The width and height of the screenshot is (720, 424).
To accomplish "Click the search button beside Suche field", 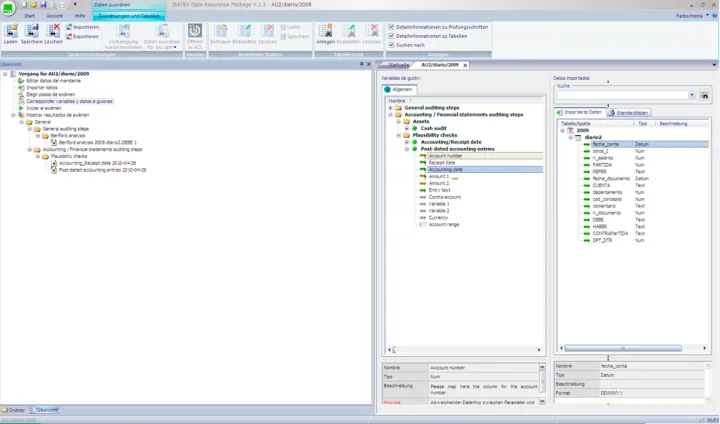I will point(704,95).
